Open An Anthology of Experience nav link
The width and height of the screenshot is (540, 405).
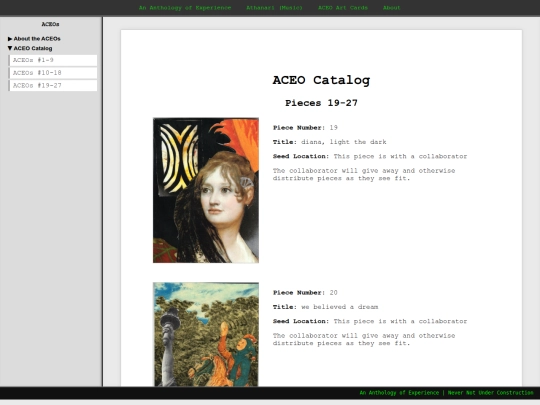click(185, 8)
